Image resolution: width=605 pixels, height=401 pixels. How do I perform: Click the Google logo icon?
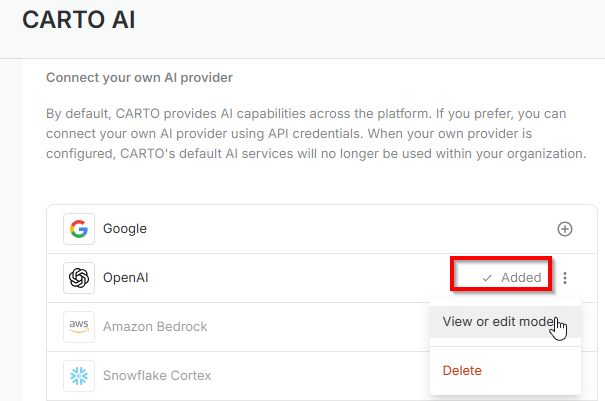click(x=78, y=229)
